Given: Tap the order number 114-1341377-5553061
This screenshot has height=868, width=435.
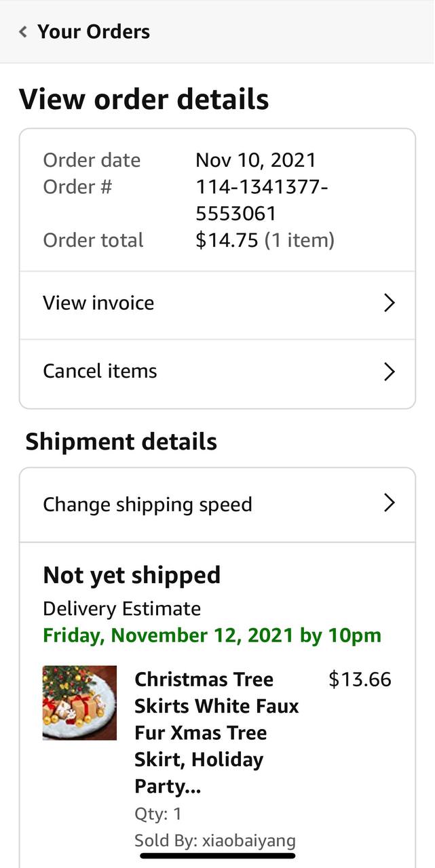Looking at the screenshot, I should pyautogui.click(x=261, y=199).
